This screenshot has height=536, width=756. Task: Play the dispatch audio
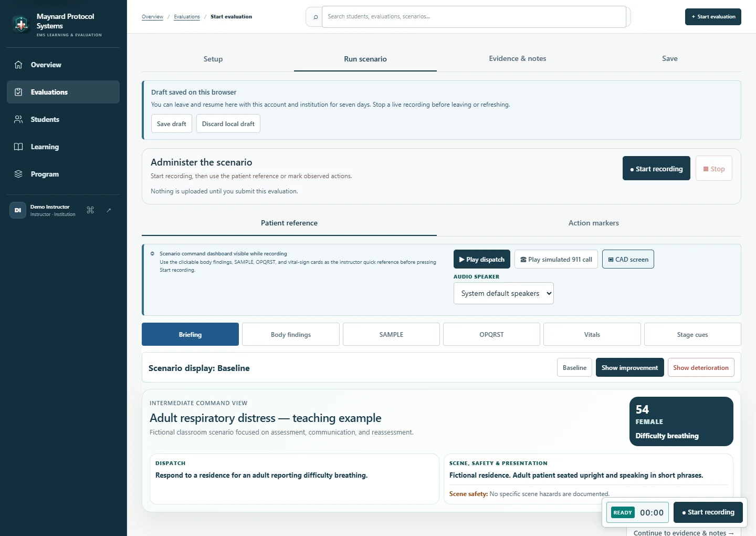[x=482, y=259]
